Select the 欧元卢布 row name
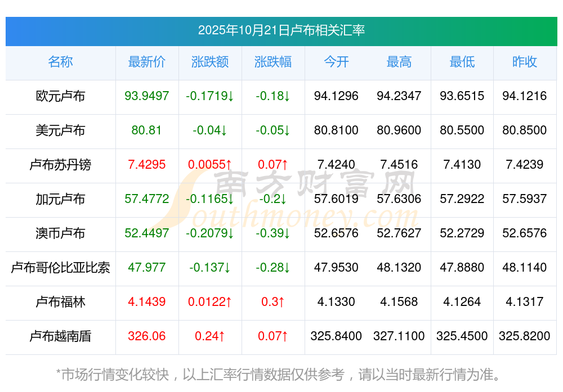Viewport: 563px width, 392px height. pyautogui.click(x=60, y=96)
